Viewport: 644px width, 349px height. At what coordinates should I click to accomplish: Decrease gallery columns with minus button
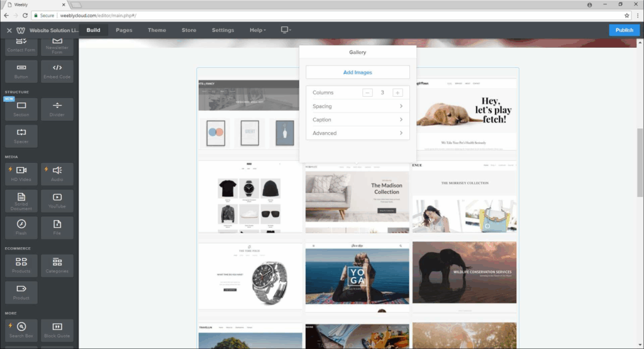point(368,92)
